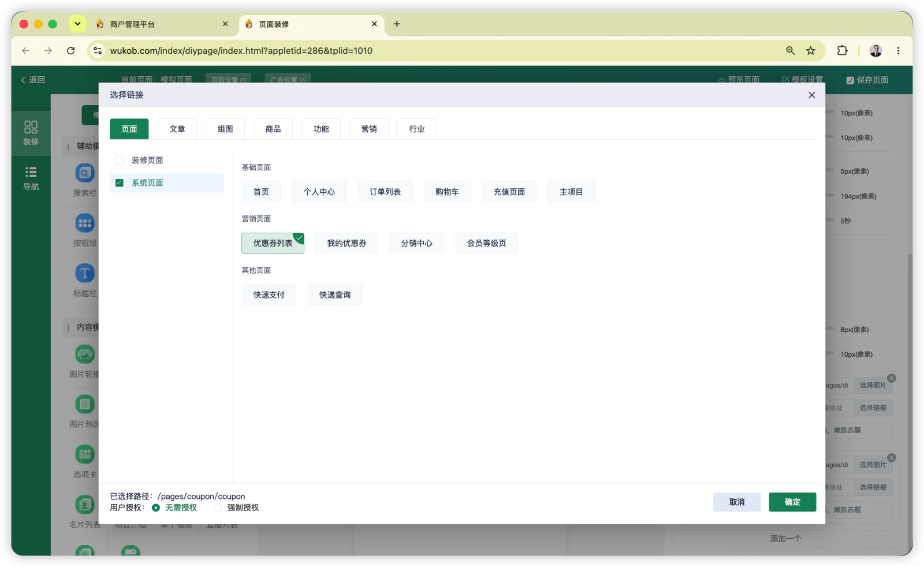
Task: Confirm with the 确定 button
Action: tap(792, 502)
